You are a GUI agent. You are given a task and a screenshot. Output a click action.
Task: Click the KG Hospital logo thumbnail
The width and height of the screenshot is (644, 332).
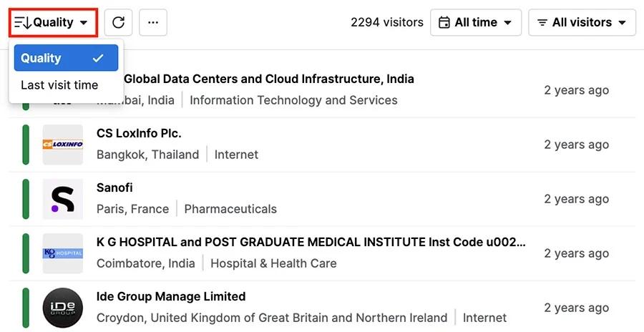63,253
